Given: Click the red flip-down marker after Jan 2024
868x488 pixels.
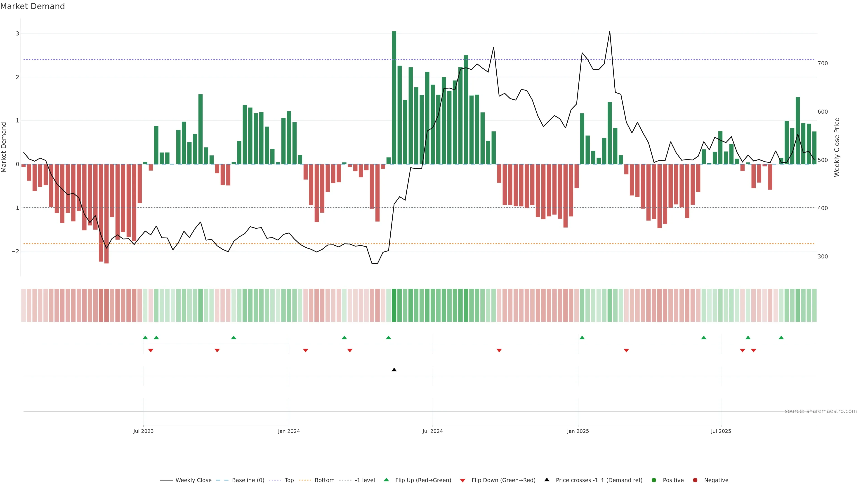Looking at the screenshot, I should [306, 351].
